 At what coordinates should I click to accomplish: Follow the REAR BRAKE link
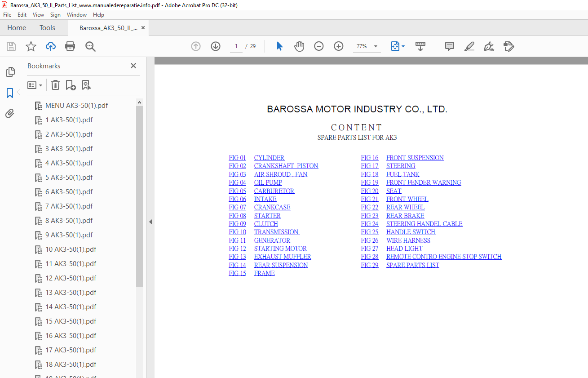point(405,216)
